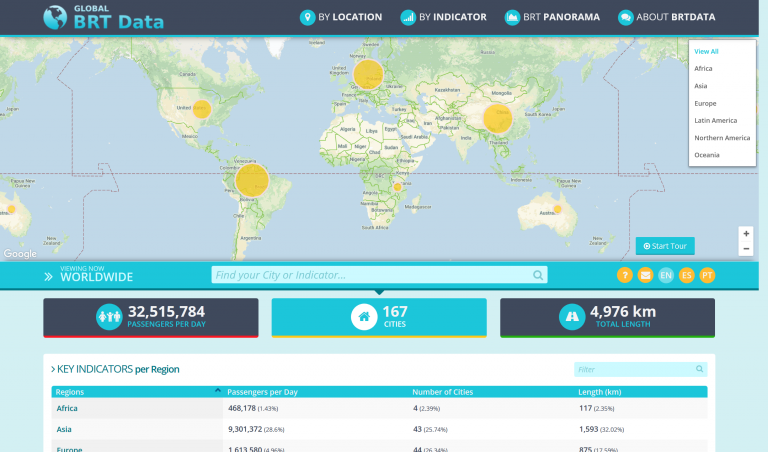Select Latin America in region list
768x452 pixels.
[715, 120]
